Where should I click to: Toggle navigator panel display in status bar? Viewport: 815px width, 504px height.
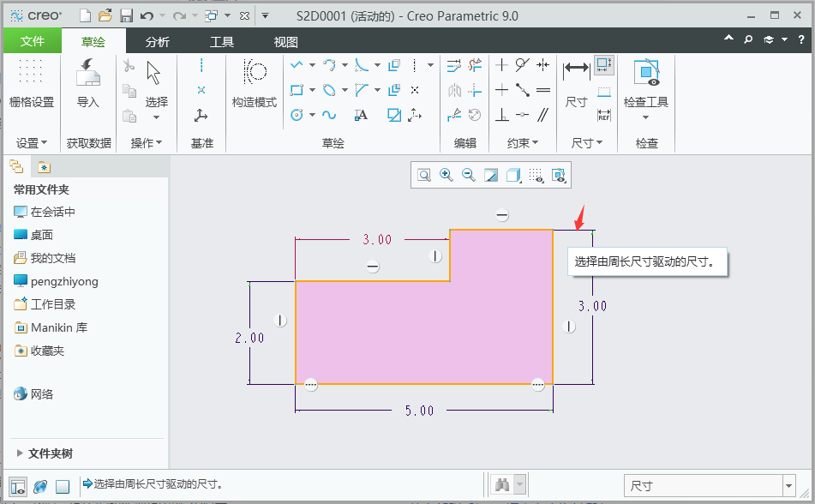pos(18,487)
